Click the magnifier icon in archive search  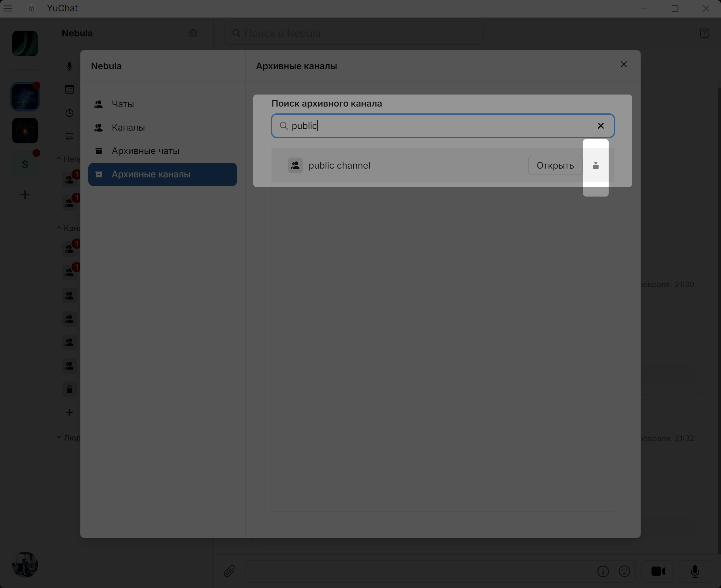point(284,126)
